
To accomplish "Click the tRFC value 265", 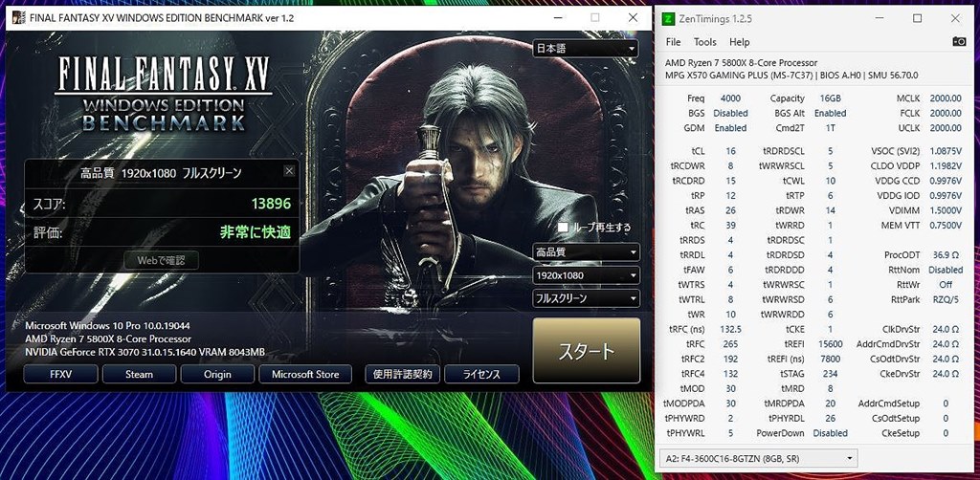I will click(x=730, y=344).
